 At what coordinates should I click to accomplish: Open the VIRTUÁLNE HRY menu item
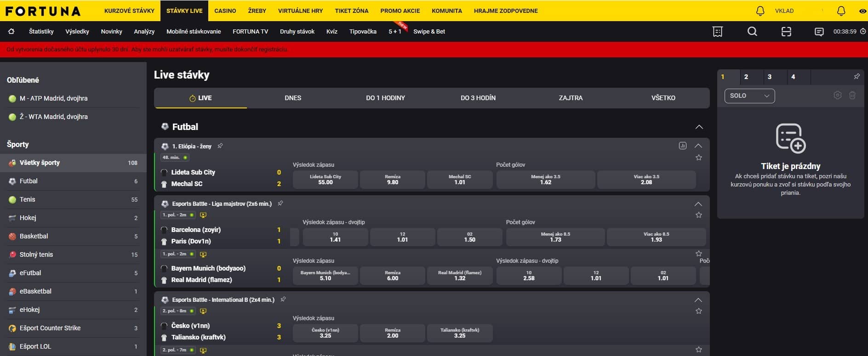click(301, 11)
